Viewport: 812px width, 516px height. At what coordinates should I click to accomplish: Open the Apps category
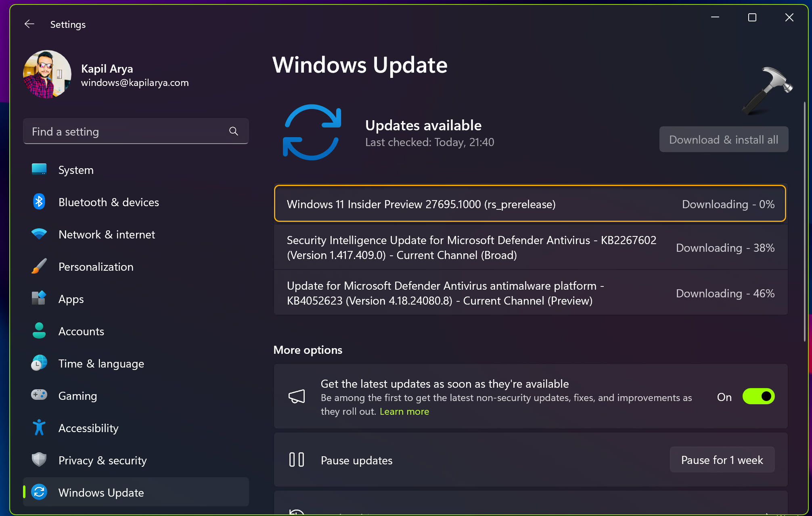[136, 299]
